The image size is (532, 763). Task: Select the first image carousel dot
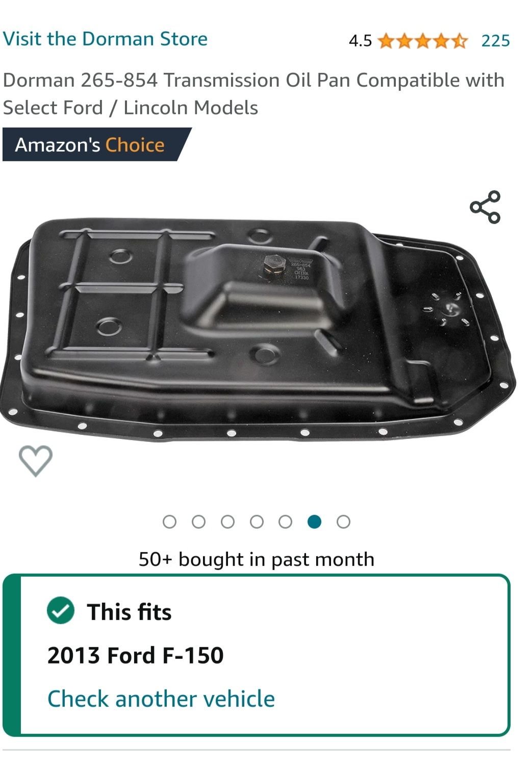pos(169,522)
